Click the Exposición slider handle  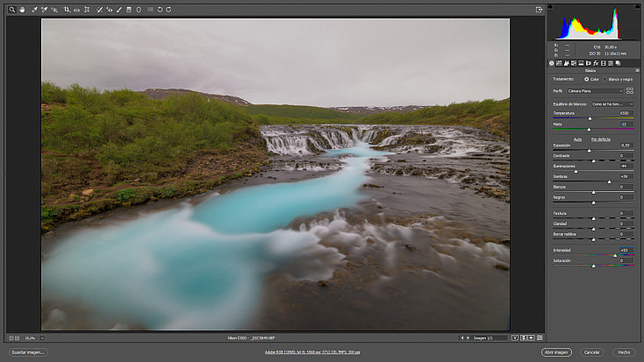(x=589, y=151)
